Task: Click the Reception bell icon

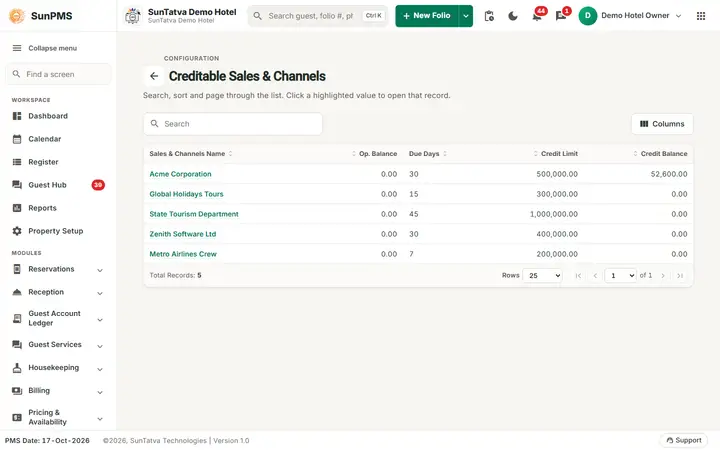Action: tap(17, 292)
